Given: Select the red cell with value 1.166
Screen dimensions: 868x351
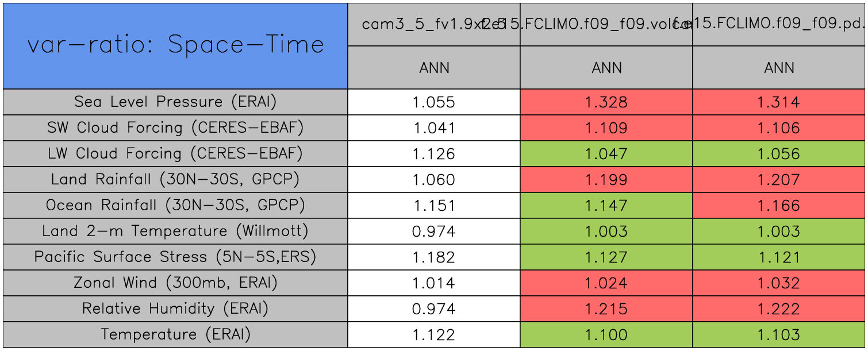Looking at the screenshot, I should point(779,206).
